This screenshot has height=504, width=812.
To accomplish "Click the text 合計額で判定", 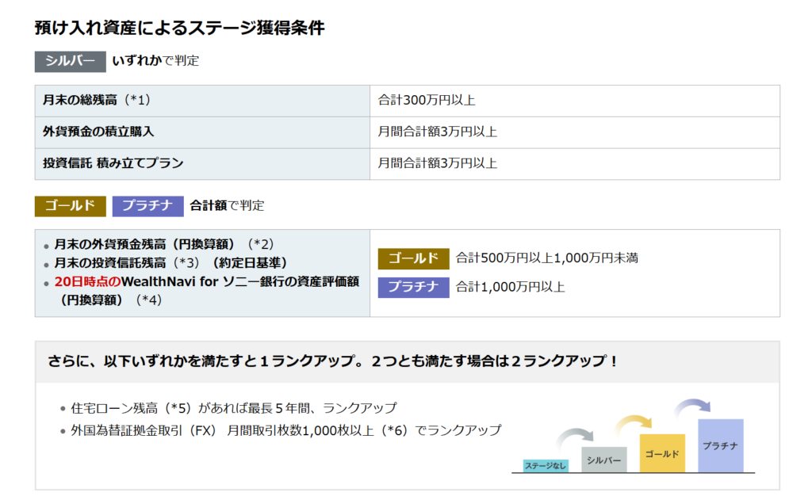I will 227,205.
